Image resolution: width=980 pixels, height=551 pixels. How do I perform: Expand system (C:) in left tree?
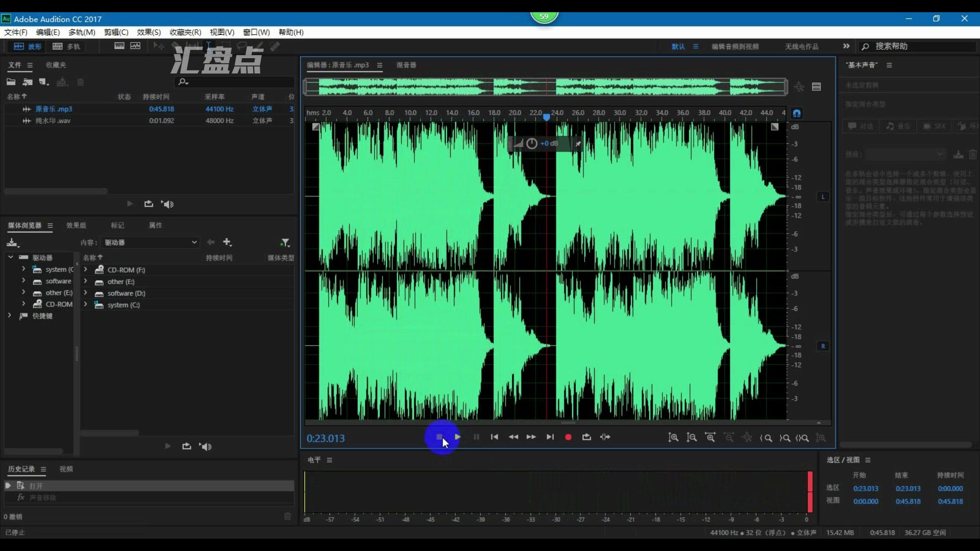[23, 269]
